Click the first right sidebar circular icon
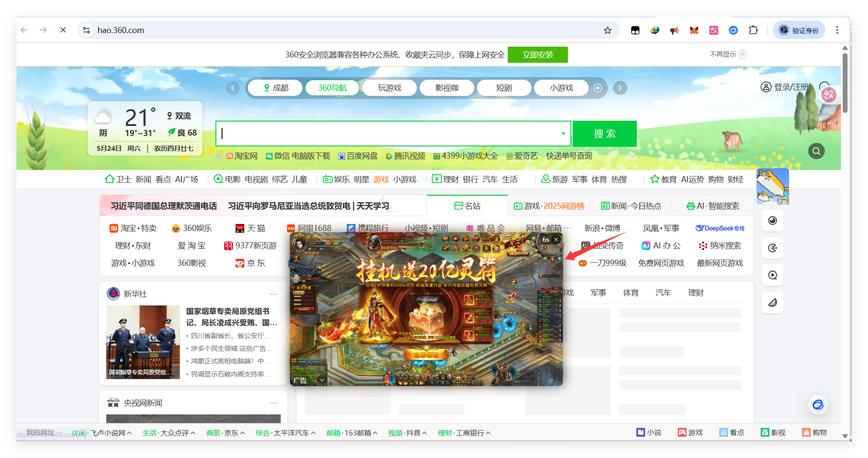The image size is (868, 458). (x=772, y=221)
